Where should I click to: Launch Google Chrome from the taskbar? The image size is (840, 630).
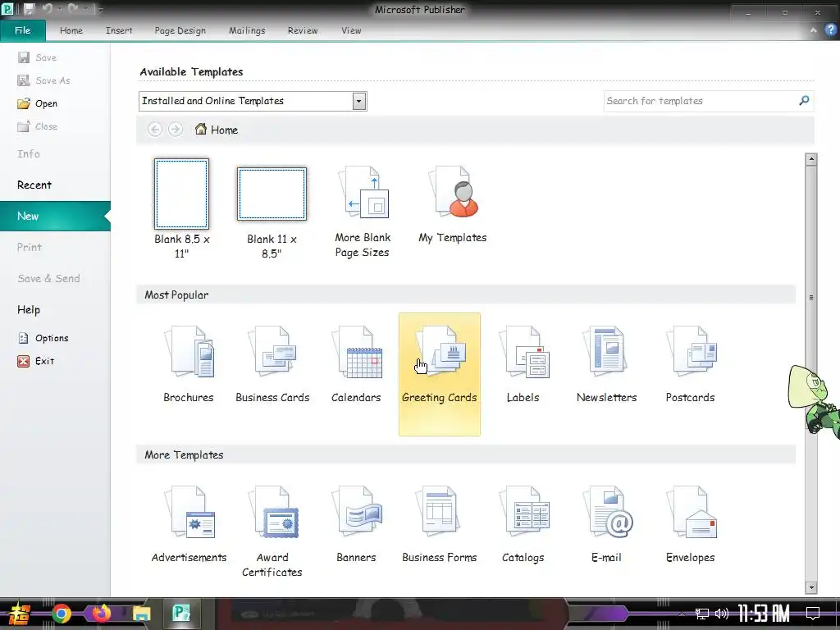click(61, 614)
